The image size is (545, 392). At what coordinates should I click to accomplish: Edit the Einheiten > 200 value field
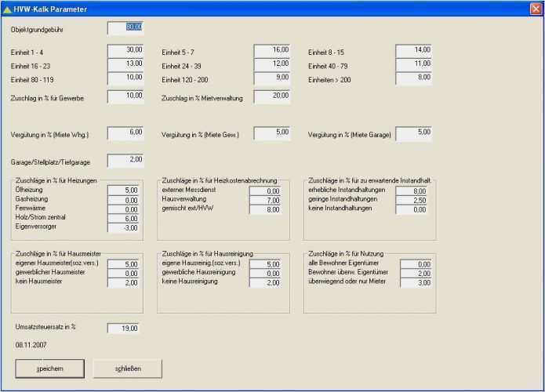[413, 78]
